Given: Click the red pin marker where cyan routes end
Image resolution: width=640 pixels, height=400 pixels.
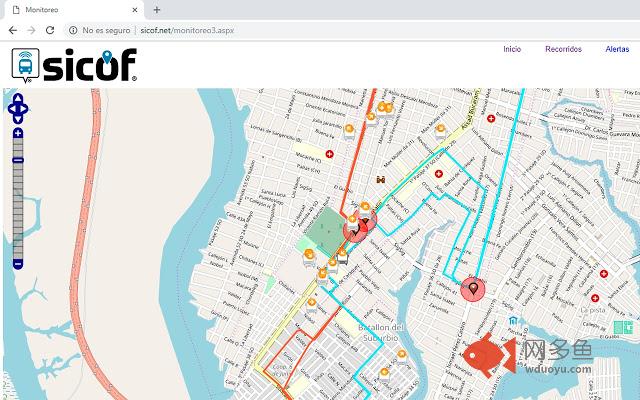Looking at the screenshot, I should (x=473, y=289).
